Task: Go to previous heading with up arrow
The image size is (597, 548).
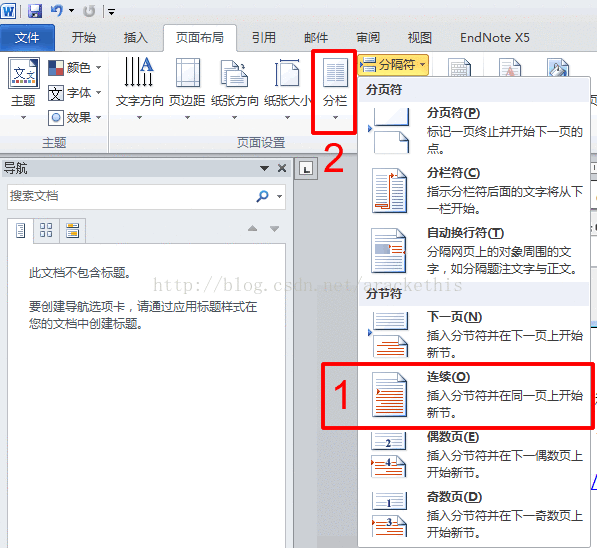Action: (252, 229)
